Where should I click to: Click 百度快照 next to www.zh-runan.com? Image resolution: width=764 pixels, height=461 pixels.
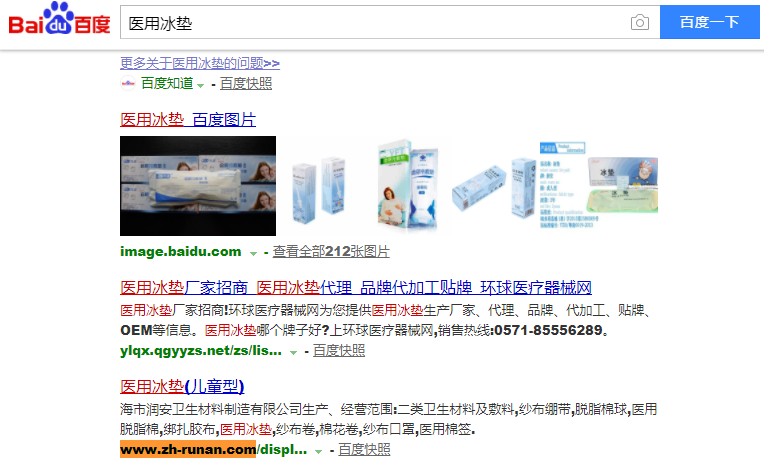(364, 449)
